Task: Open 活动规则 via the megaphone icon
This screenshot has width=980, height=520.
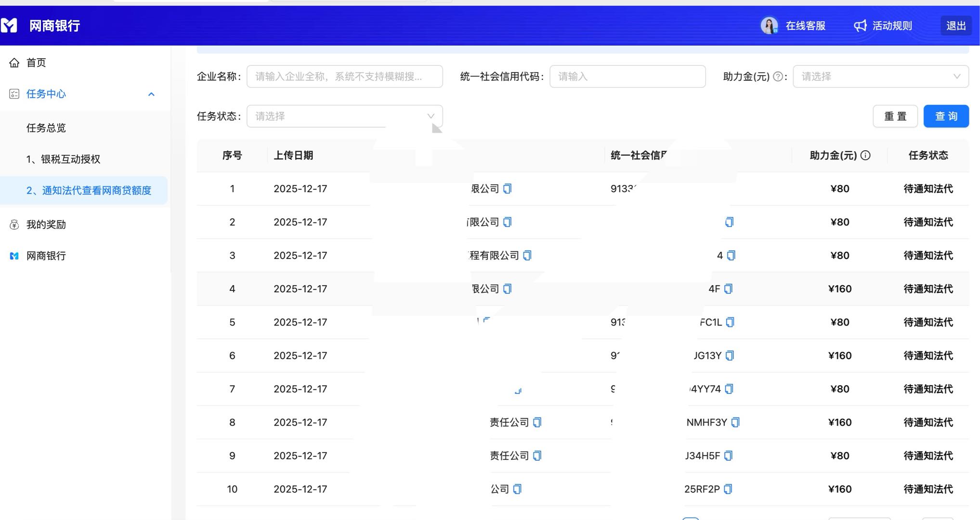Action: click(x=861, y=26)
